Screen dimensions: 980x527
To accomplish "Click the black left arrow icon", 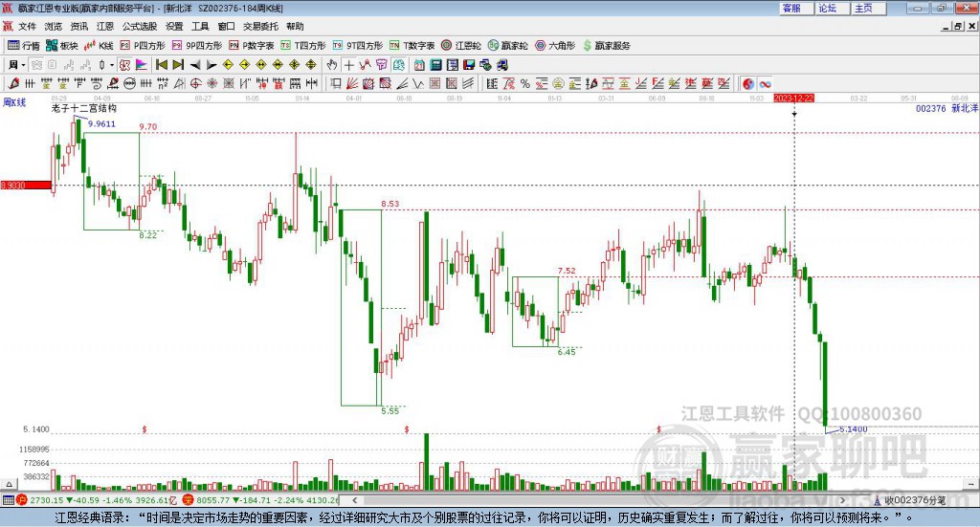I will 195,65.
